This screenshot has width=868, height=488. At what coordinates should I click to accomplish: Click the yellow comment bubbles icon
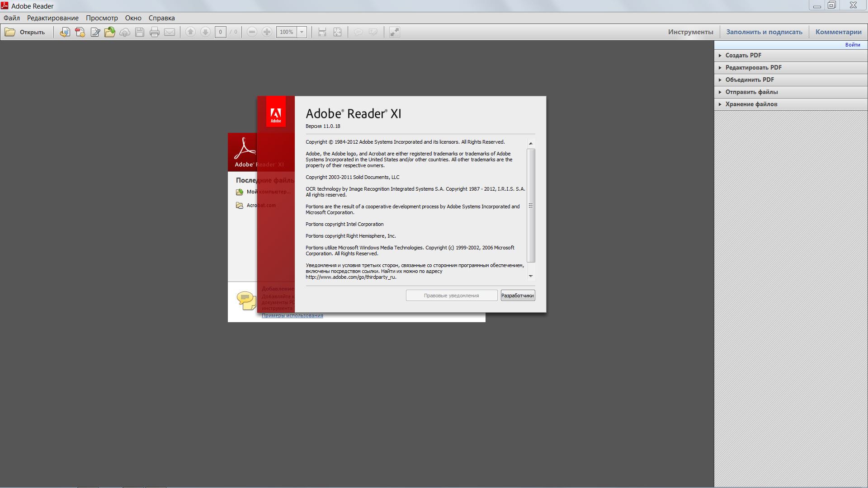point(246,301)
